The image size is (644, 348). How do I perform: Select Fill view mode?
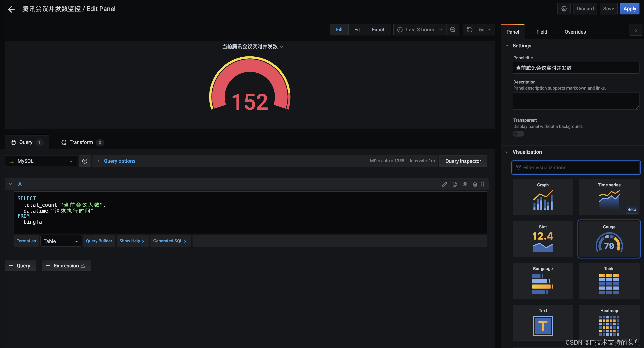click(x=339, y=30)
